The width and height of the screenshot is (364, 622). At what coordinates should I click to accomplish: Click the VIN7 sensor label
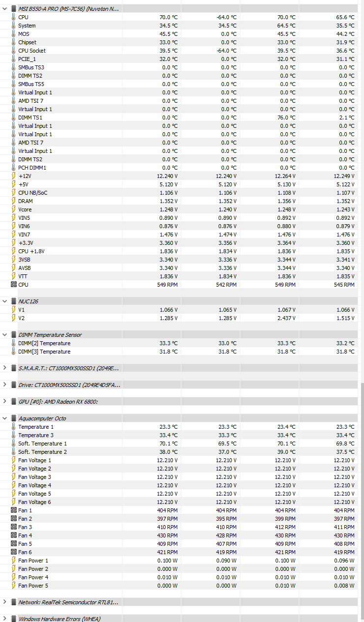pos(24,235)
